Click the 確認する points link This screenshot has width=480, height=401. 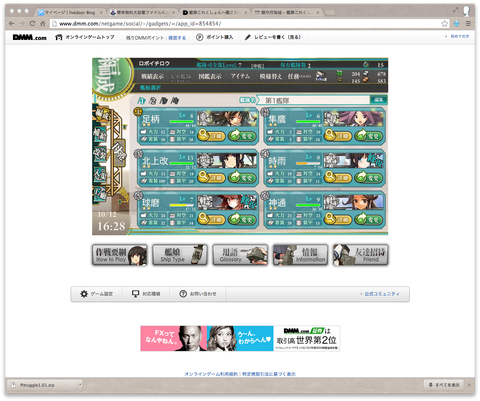(177, 38)
